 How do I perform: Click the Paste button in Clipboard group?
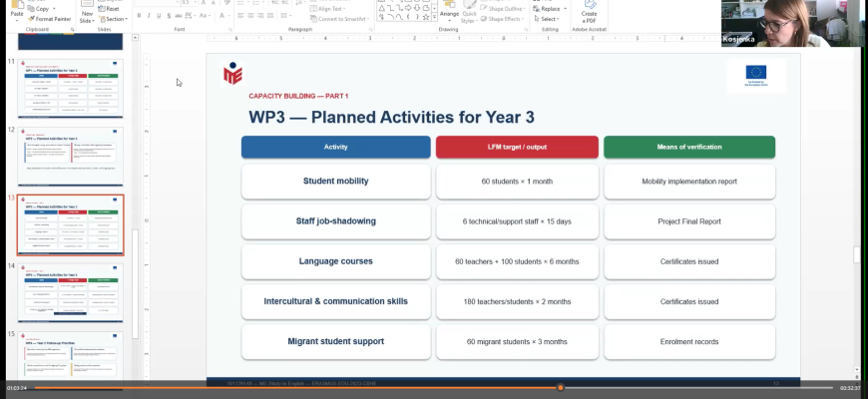[17, 10]
